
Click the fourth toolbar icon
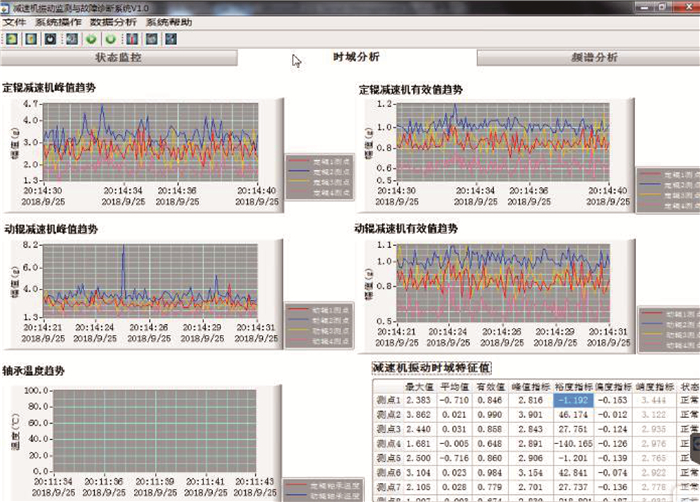(x=71, y=39)
